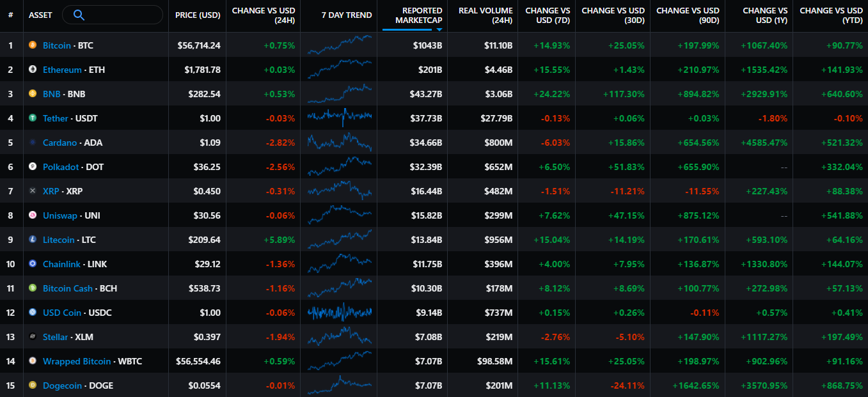The image size is (868, 397).
Task: Click the Bitcoin coin icon
Action: coord(33,45)
